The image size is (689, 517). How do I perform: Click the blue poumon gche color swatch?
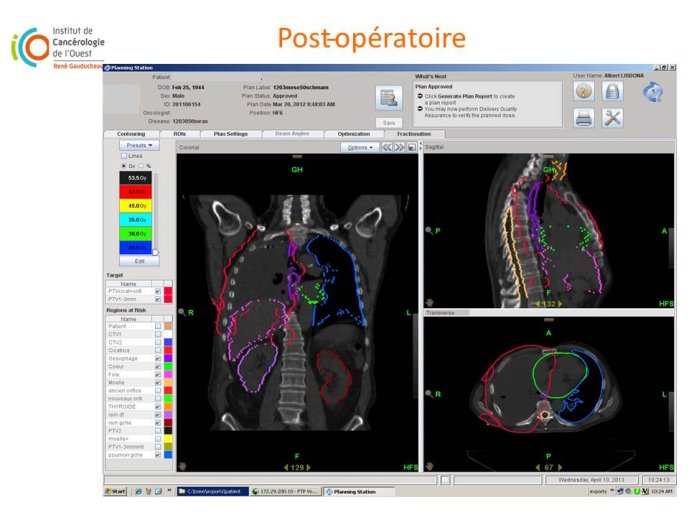coord(168,455)
